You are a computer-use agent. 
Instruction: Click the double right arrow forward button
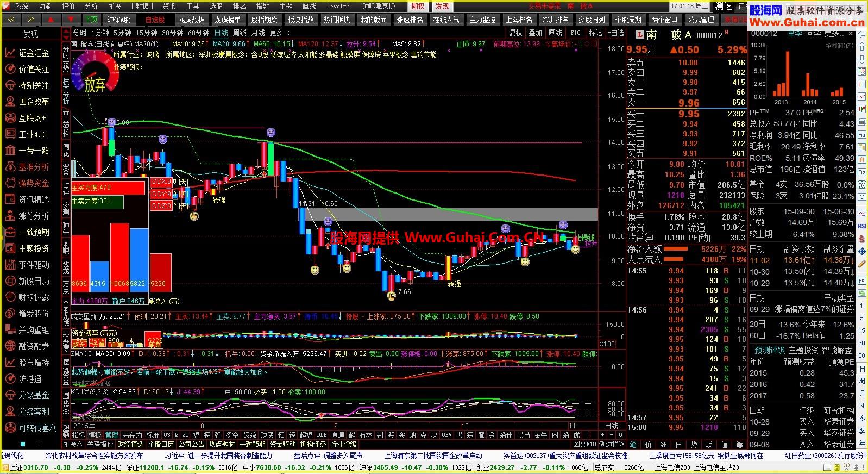[30, 19]
